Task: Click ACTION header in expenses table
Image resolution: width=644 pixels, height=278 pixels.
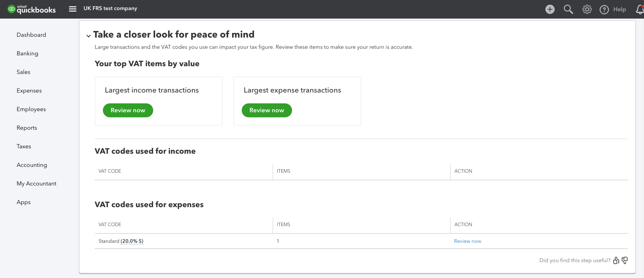Action: point(463,225)
